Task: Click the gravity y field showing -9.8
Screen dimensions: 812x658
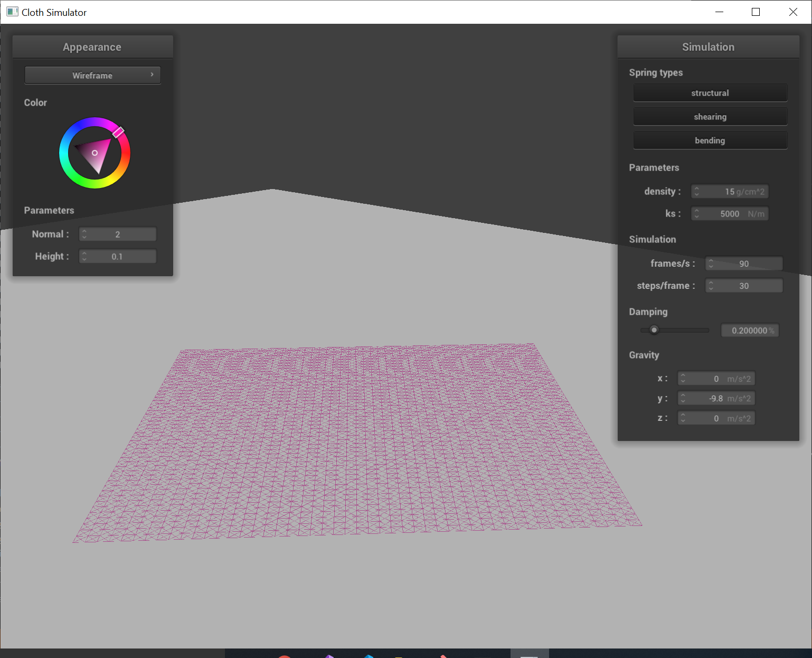Action: [716, 398]
